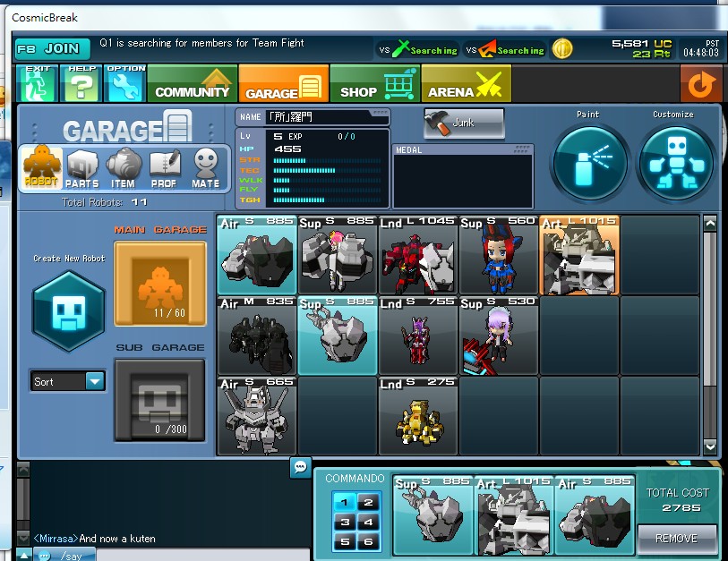Switch to the Community tab
Viewport: 728px width, 561px height.
(193, 83)
